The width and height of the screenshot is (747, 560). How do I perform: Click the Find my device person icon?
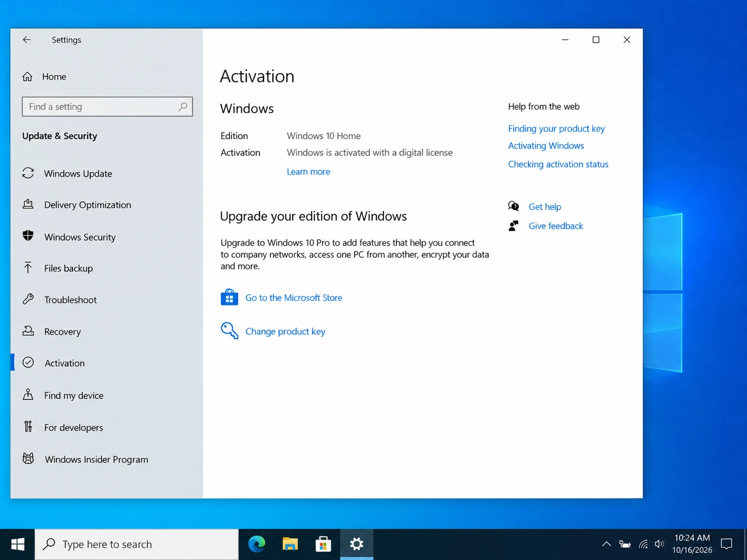(x=28, y=395)
